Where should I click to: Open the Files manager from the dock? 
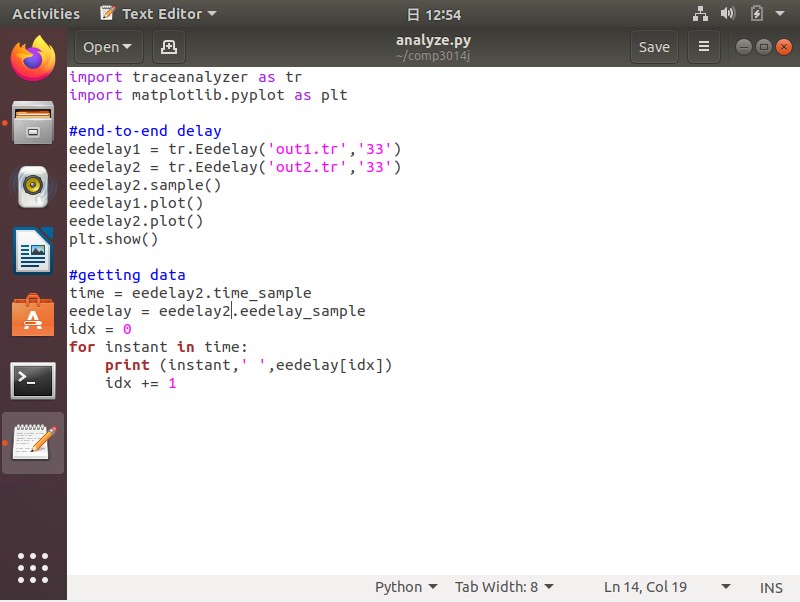click(x=33, y=123)
